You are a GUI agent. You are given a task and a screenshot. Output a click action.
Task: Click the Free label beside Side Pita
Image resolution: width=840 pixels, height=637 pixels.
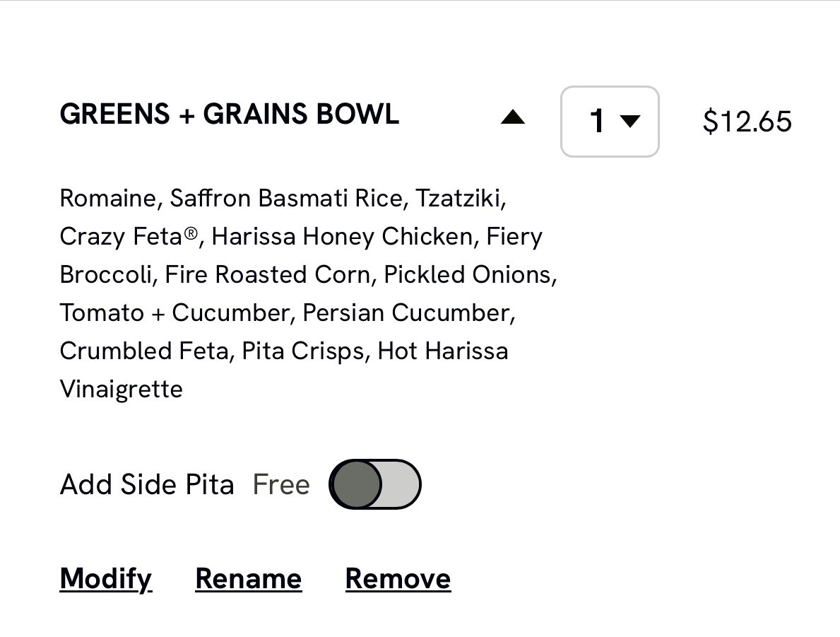pos(281,484)
